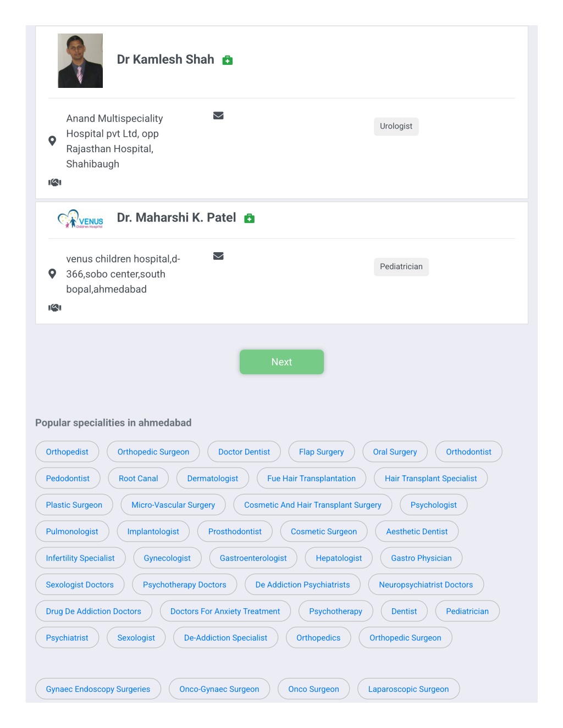The height and width of the screenshot is (728, 563).
Task: Select the Laparoscopic Surgeon chip
Action: click(x=409, y=689)
